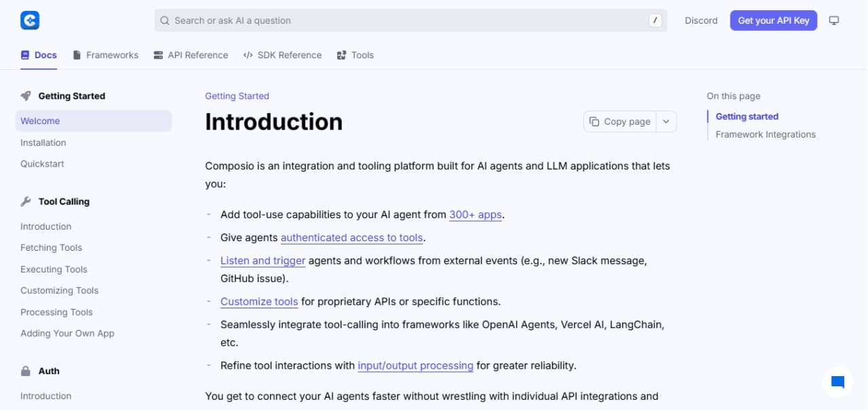Click the Getting Started rocket icon
Image resolution: width=868 pixels, height=410 pixels.
(26, 96)
